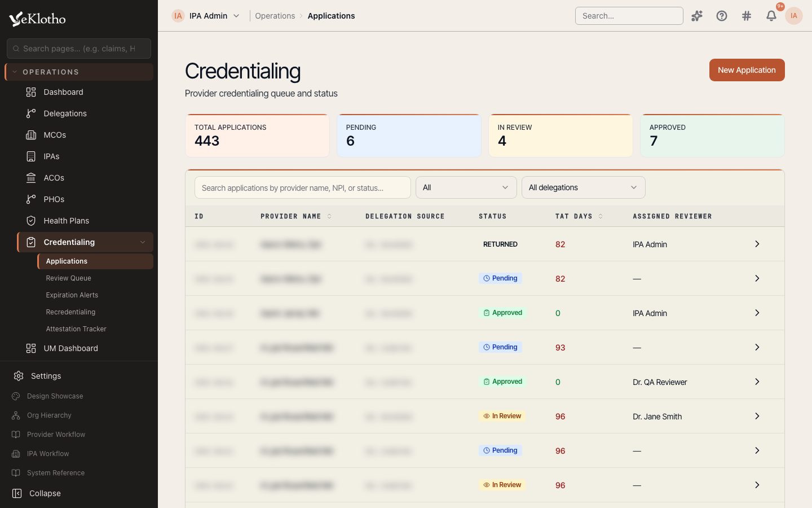
Task: Open the All delegations filter dropdown
Action: click(584, 187)
